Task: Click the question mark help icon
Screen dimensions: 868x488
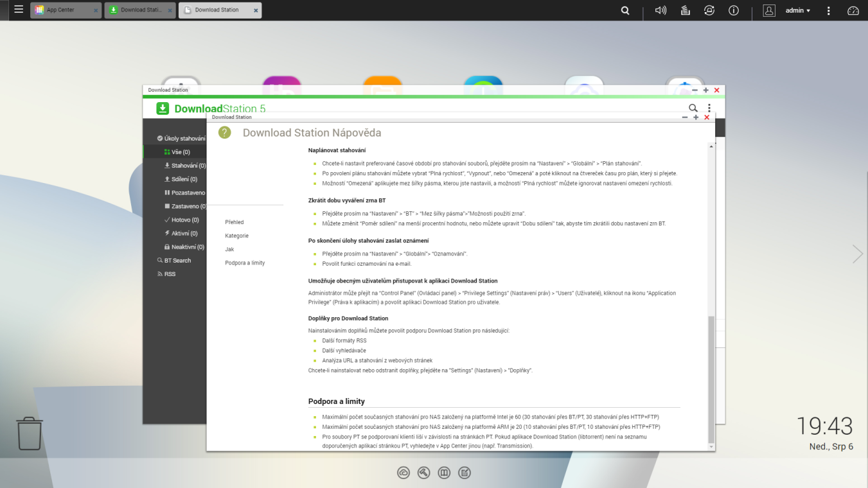Action: tap(224, 132)
